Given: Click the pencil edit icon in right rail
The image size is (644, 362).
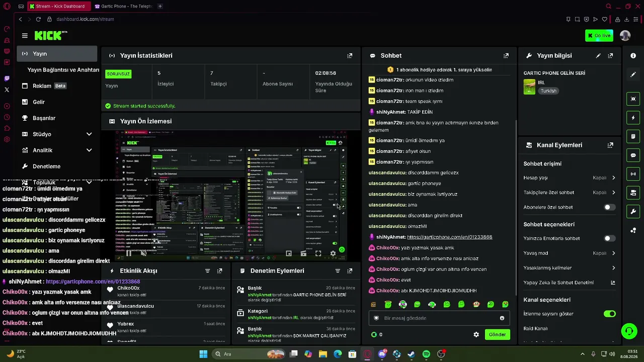Looking at the screenshot, I should tap(633, 74).
